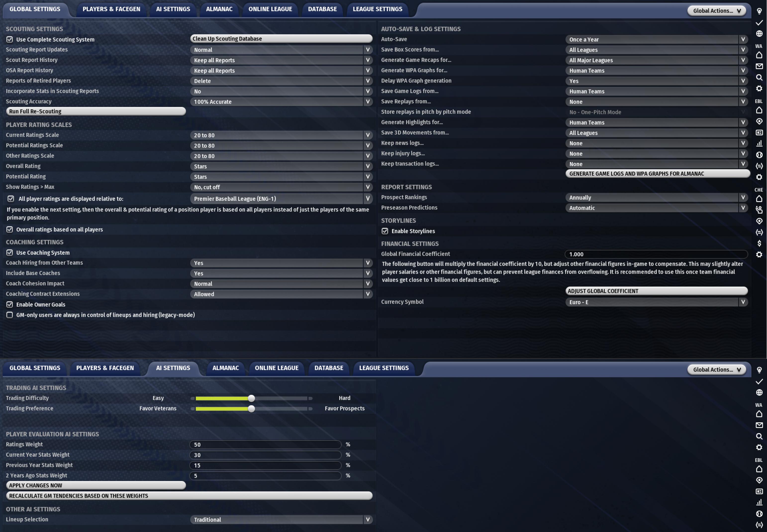Click the dollar-sign finances icon in sidebar
767x532 pixels.
[x=759, y=243]
